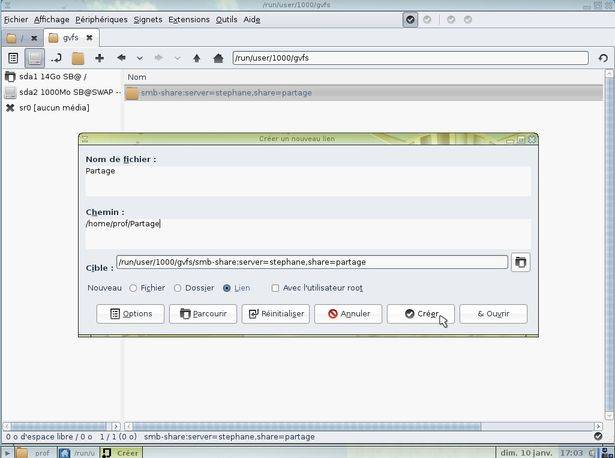Select the Dossier radio button
The width and height of the screenshot is (615, 458).
(178, 288)
